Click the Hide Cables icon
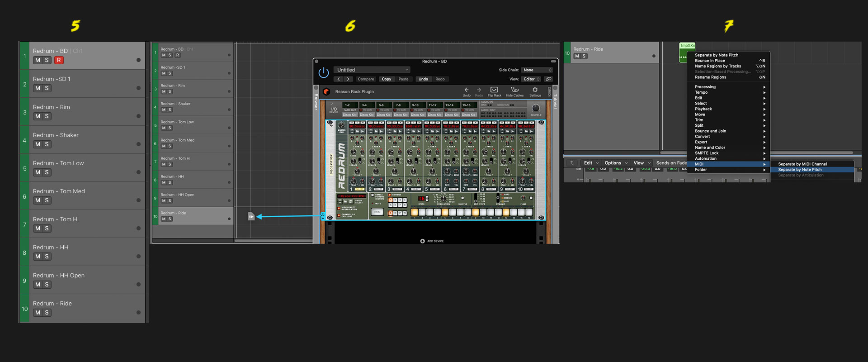868x362 pixels. 514,90
